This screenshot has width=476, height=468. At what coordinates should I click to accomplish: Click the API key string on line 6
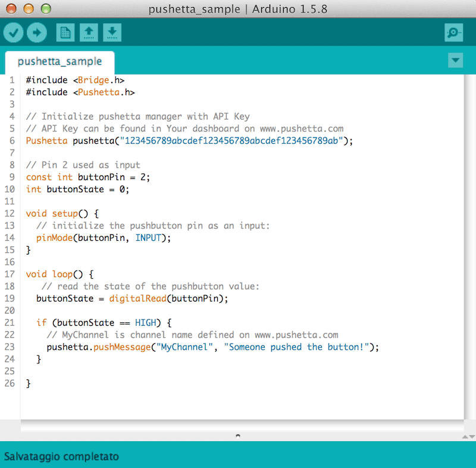click(x=231, y=141)
